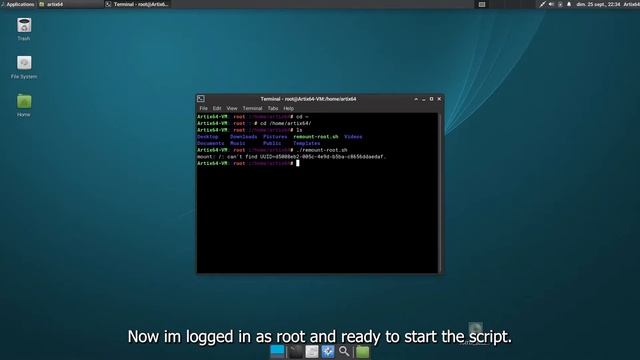This screenshot has height=360, width=640.
Task: Click 'Documents' in terminal ls output
Action: click(x=211, y=143)
